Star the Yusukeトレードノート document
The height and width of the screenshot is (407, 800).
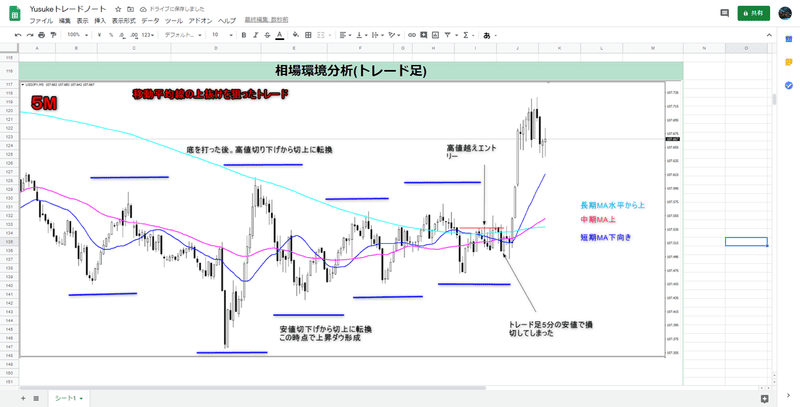(118, 9)
